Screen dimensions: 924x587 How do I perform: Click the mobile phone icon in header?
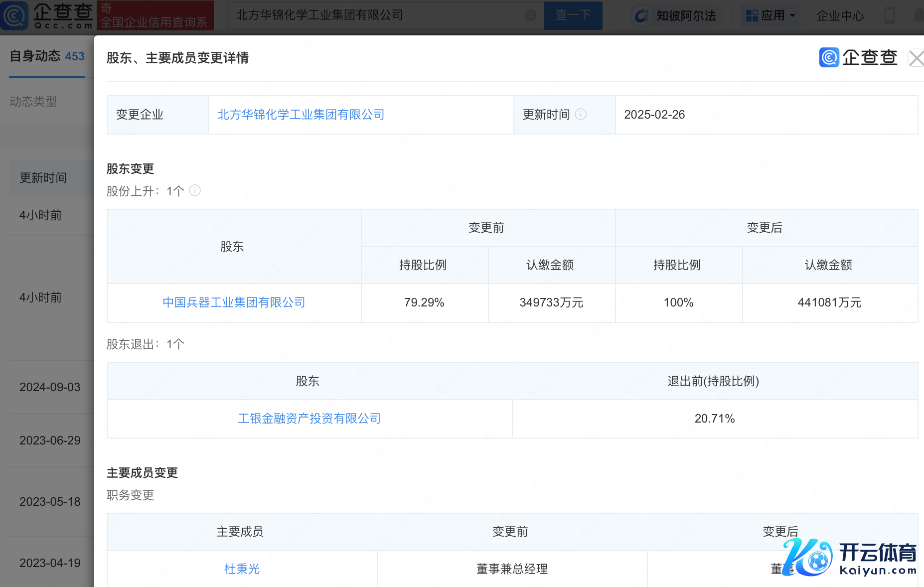point(889,15)
